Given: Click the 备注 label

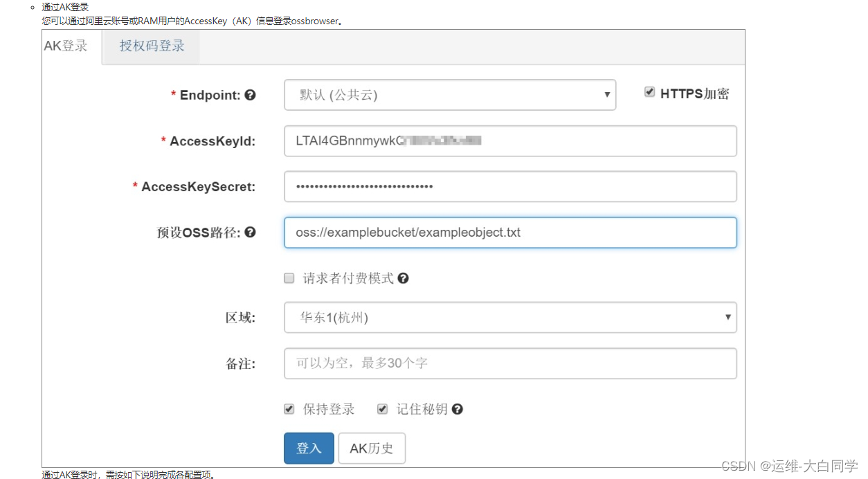Looking at the screenshot, I should (x=240, y=363).
